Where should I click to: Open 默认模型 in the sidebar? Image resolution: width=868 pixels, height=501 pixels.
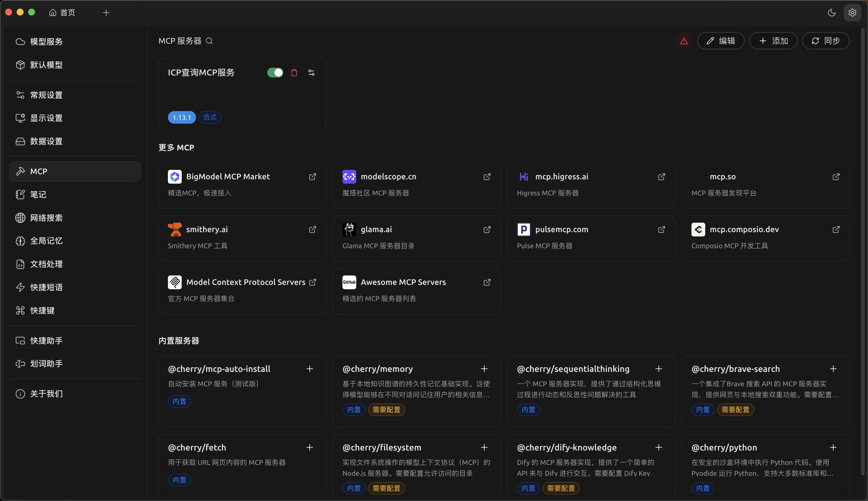(x=75, y=65)
